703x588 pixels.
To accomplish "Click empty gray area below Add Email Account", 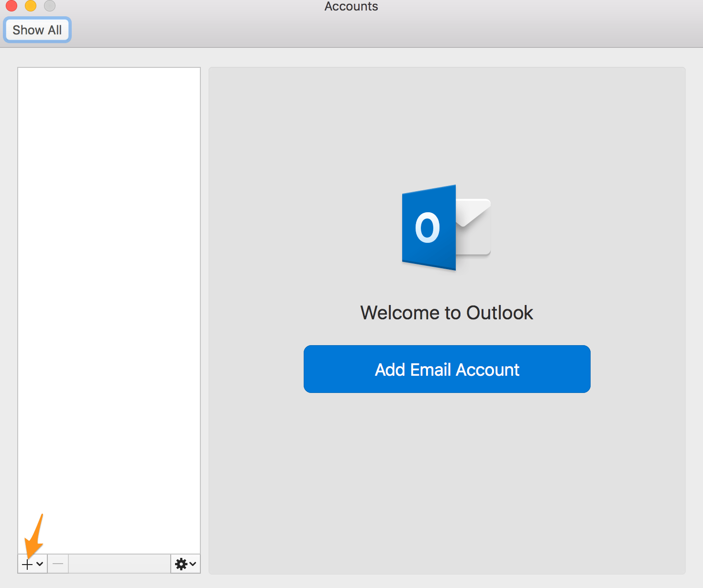I will [447, 478].
